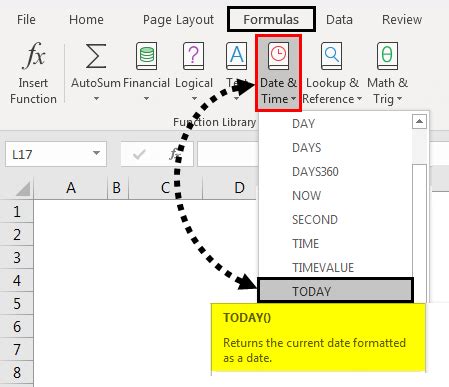Choose DAYS from the function list
This screenshot has width=449, height=387.
tap(335, 148)
